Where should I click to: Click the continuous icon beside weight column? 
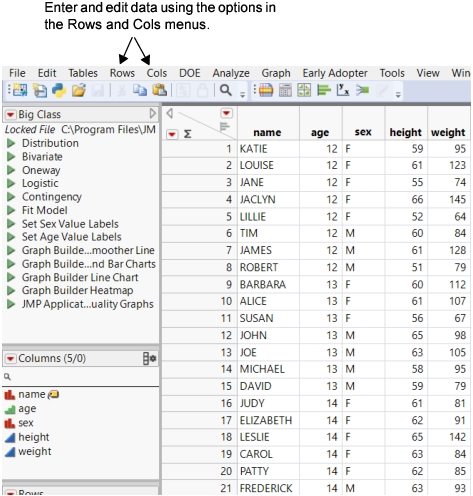(x=10, y=452)
